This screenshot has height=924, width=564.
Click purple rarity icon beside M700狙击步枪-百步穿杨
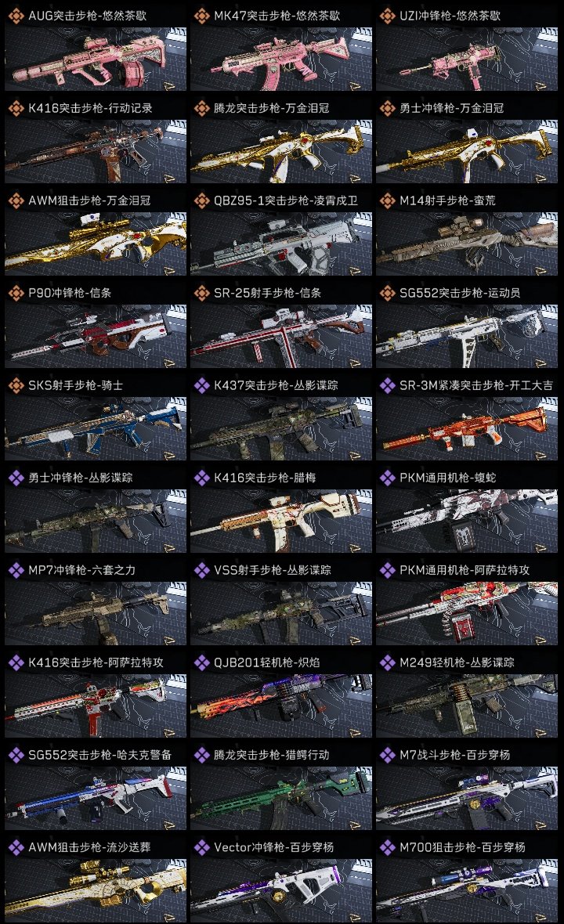tap(387, 847)
